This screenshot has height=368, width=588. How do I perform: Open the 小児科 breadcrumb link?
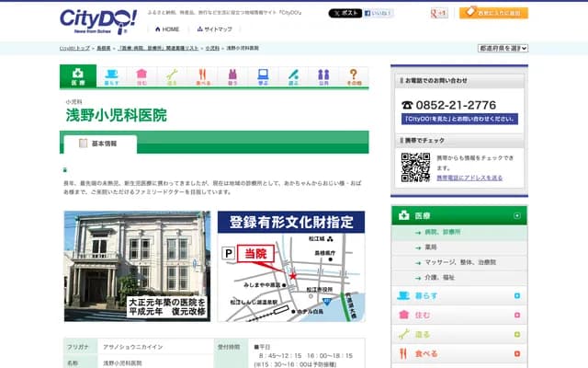coord(212,48)
